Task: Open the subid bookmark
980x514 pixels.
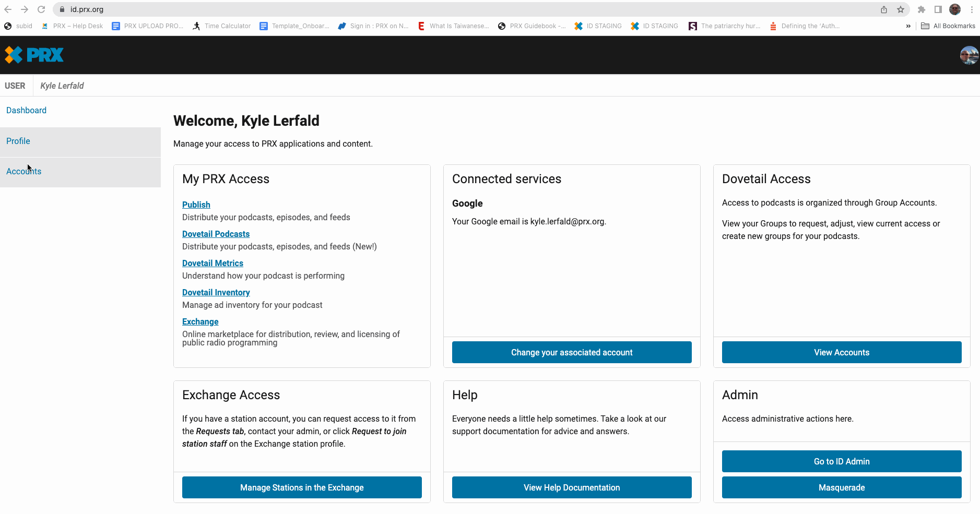Action: (x=18, y=26)
